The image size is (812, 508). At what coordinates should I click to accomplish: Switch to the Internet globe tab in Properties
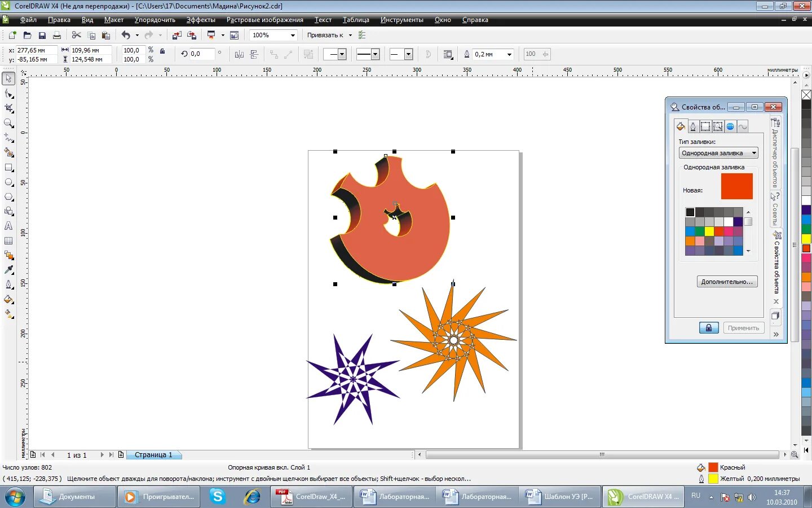[730, 126]
